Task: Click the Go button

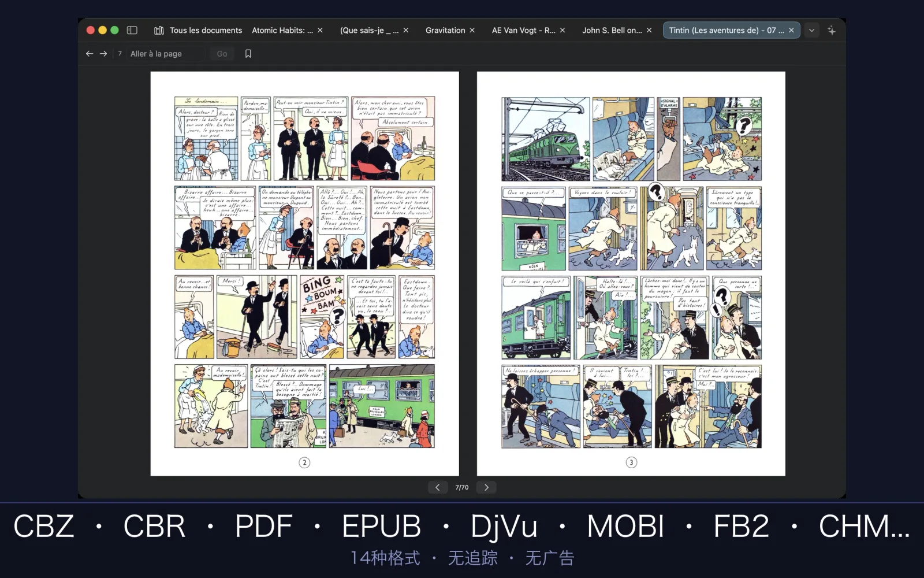Action: point(222,54)
